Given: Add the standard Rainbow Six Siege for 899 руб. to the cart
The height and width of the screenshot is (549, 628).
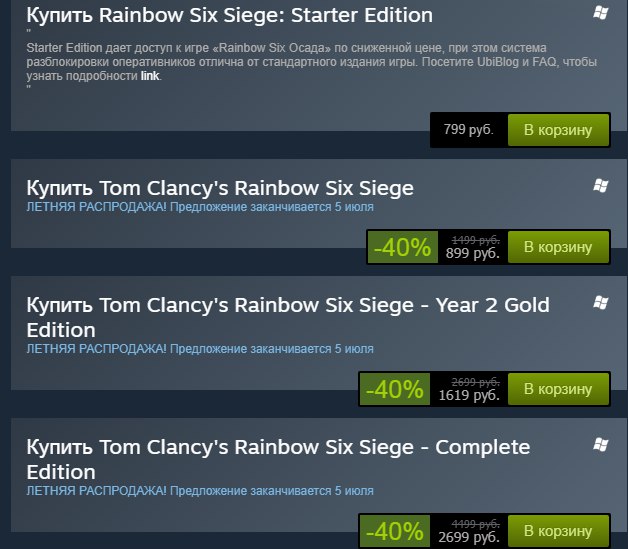Looking at the screenshot, I should (x=558, y=247).
